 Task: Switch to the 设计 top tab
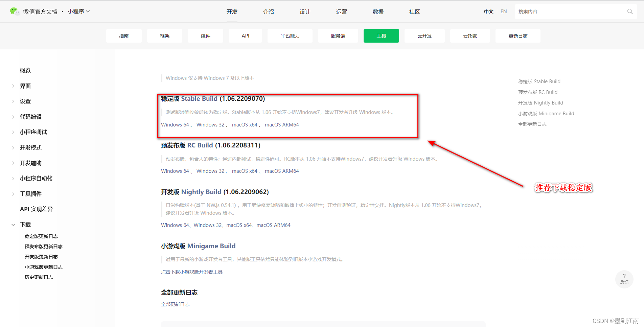[x=305, y=11]
